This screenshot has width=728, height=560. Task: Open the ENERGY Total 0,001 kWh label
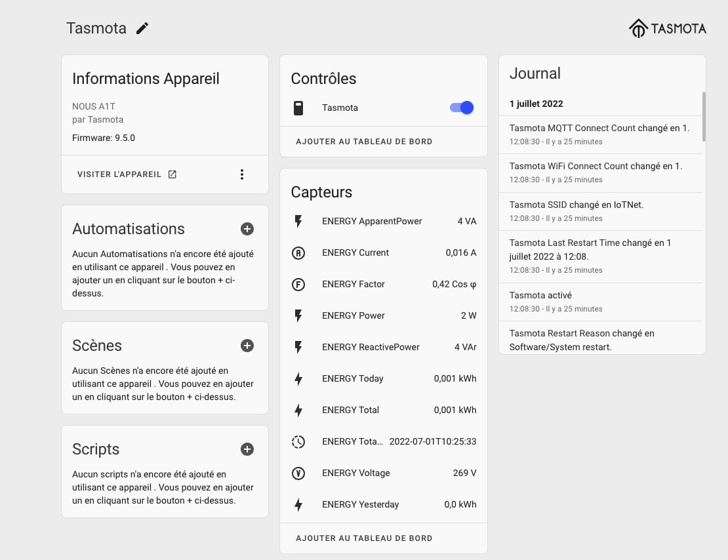pyautogui.click(x=350, y=410)
